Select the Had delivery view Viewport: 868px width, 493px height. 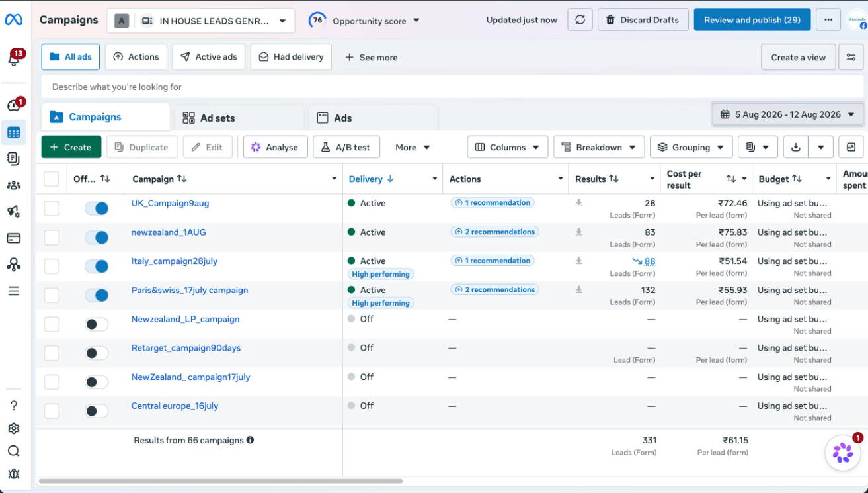point(291,57)
